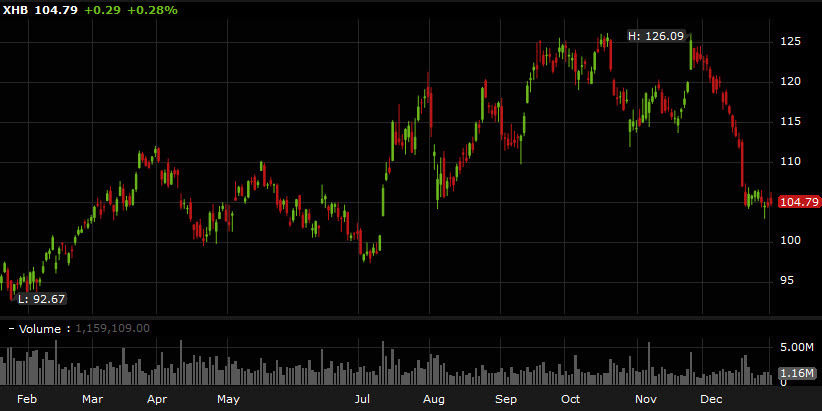Click the 1.16M volume axis tag
This screenshot has height=411, width=822.
pyautogui.click(x=797, y=373)
